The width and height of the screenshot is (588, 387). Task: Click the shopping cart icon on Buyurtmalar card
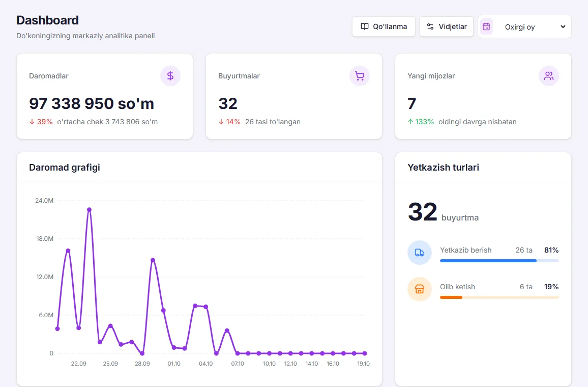tap(360, 76)
